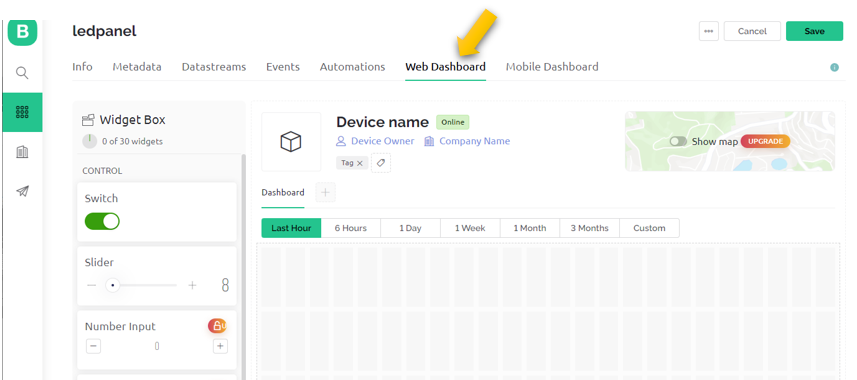Select the inner Dashboard tab

(283, 192)
